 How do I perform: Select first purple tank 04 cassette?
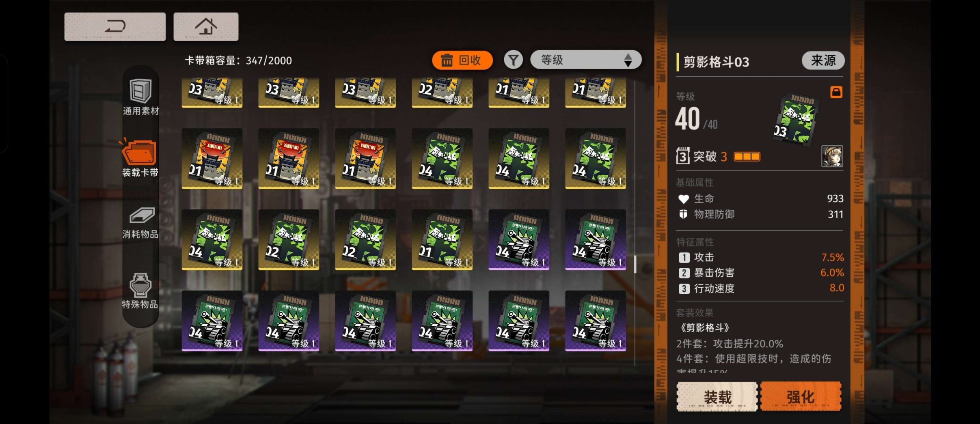[519, 240]
